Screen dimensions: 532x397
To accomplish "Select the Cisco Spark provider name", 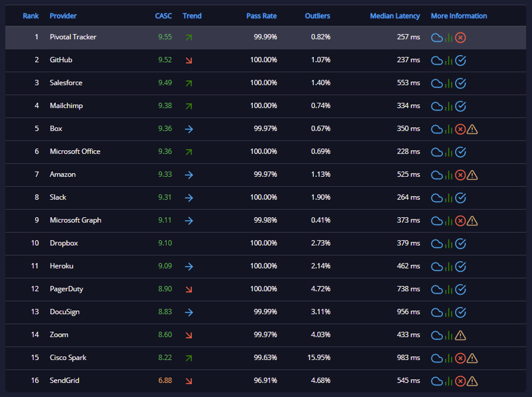I will tap(68, 358).
